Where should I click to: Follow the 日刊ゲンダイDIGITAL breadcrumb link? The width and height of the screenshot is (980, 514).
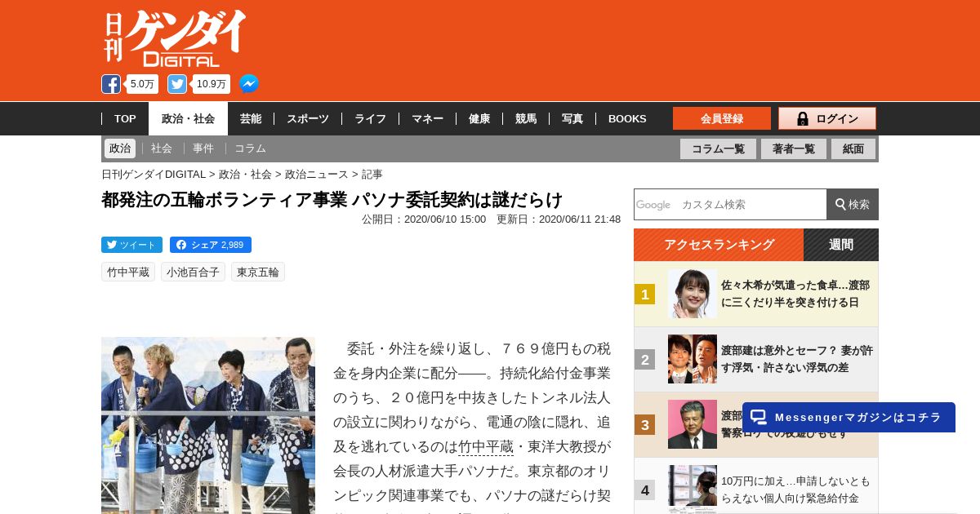[x=154, y=174]
